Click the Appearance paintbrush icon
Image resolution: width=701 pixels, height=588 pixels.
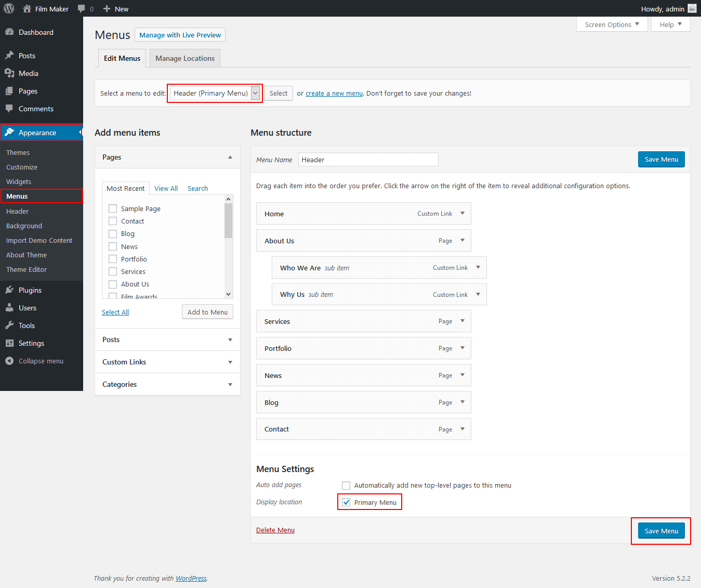tap(9, 132)
